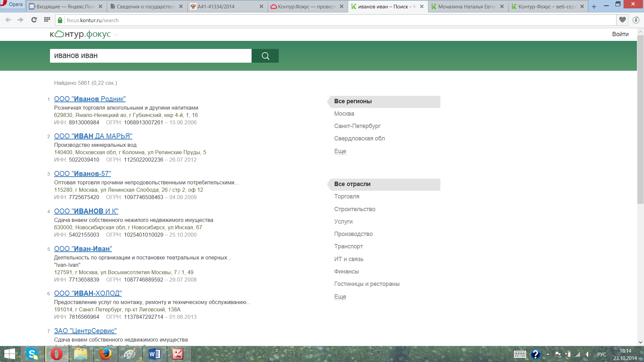Open the help question mark tray icon
The image size is (644, 362).
tap(535, 354)
